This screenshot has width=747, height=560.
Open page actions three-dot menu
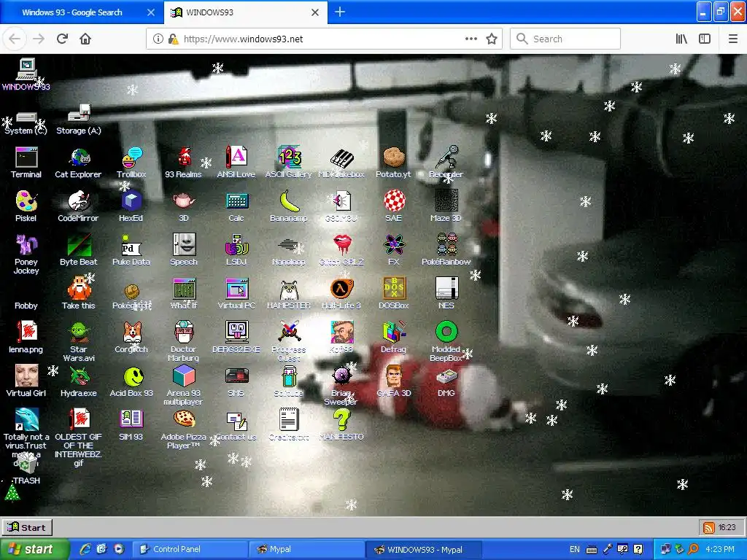(471, 39)
